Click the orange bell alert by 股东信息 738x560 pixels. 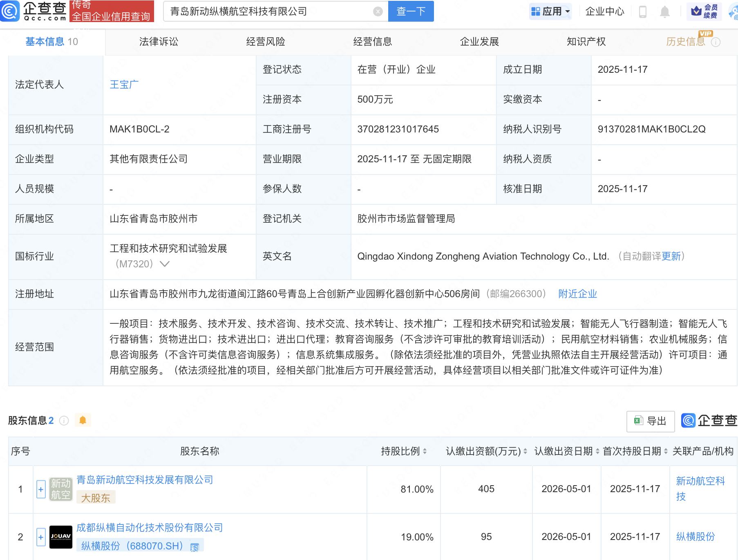pyautogui.click(x=83, y=420)
